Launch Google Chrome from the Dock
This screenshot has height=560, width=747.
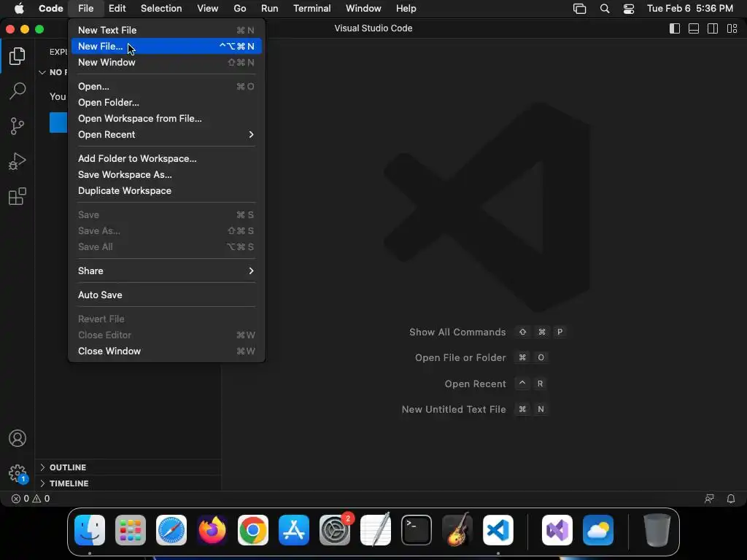(253, 530)
